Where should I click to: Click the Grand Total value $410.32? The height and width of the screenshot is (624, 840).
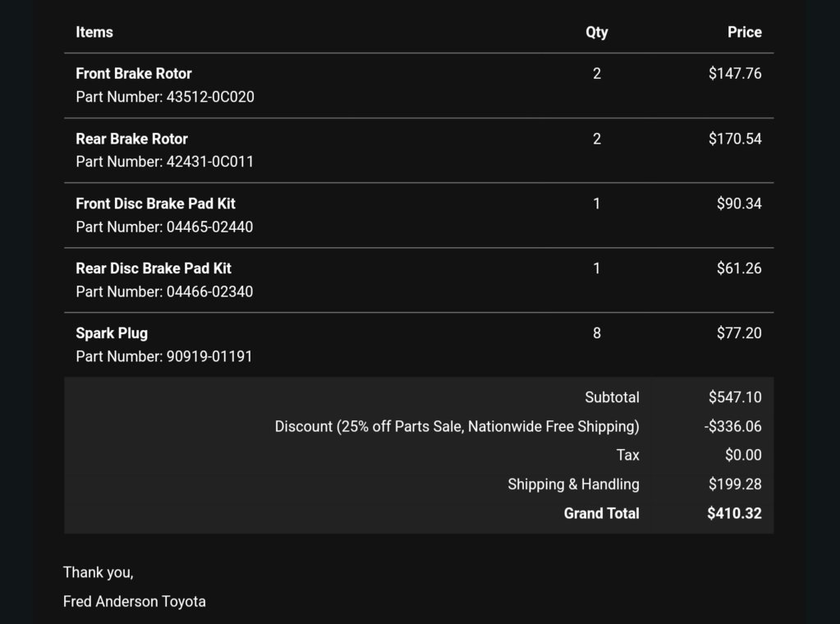[734, 513]
